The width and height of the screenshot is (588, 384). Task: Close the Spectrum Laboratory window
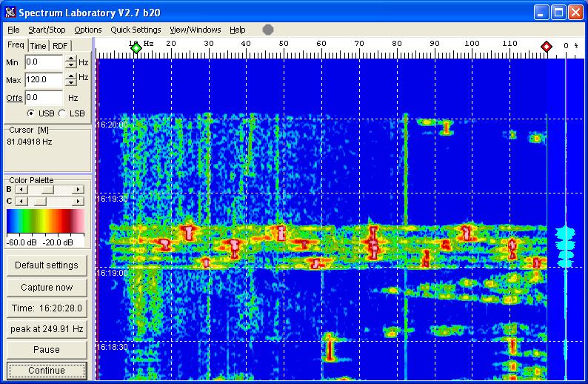click(575, 13)
